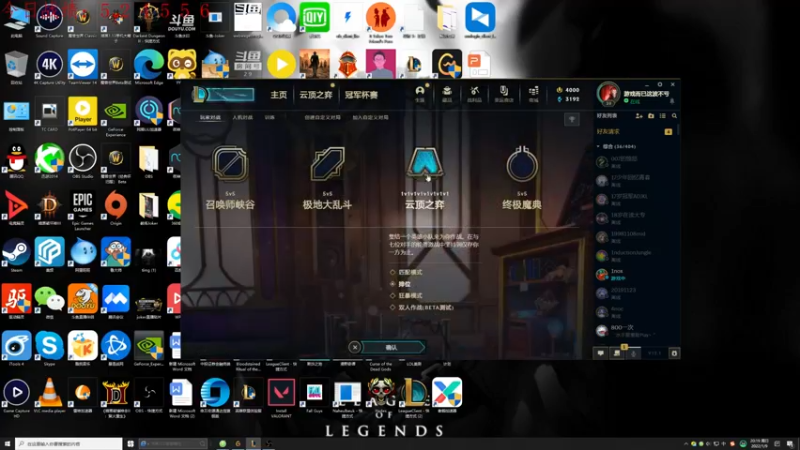Open GeForce Experience desktop shortcut
The image size is (800, 450).
(116, 116)
